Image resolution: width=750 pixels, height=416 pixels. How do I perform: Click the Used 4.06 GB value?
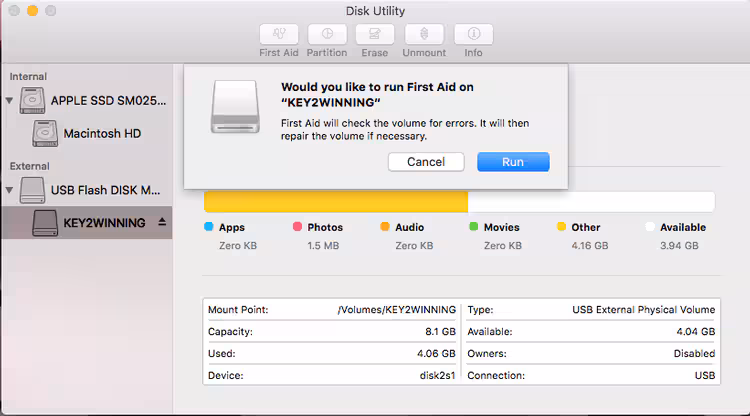click(436, 354)
